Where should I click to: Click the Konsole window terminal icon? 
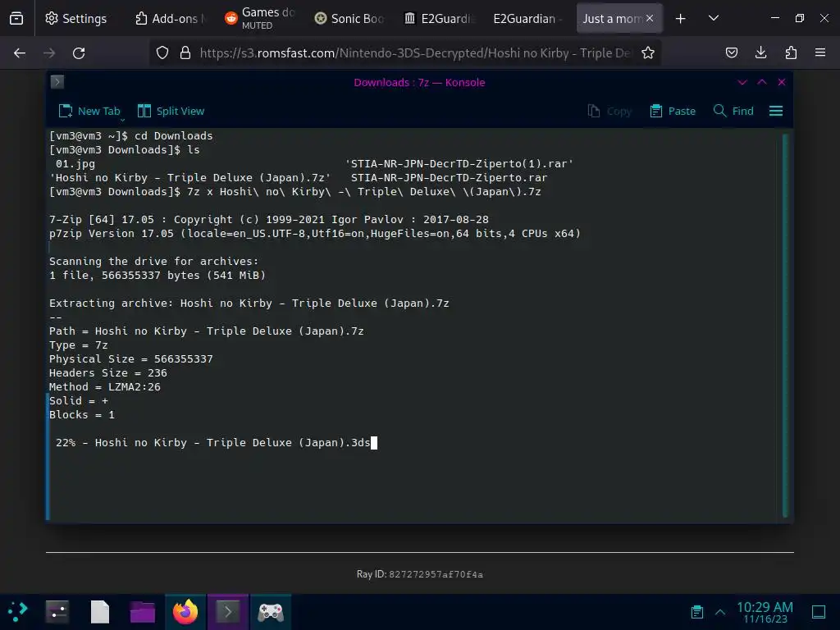pyautogui.click(x=57, y=82)
